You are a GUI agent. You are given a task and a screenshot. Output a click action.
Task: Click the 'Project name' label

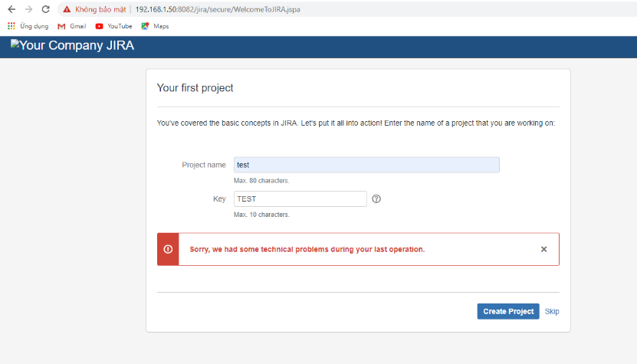pyautogui.click(x=204, y=165)
